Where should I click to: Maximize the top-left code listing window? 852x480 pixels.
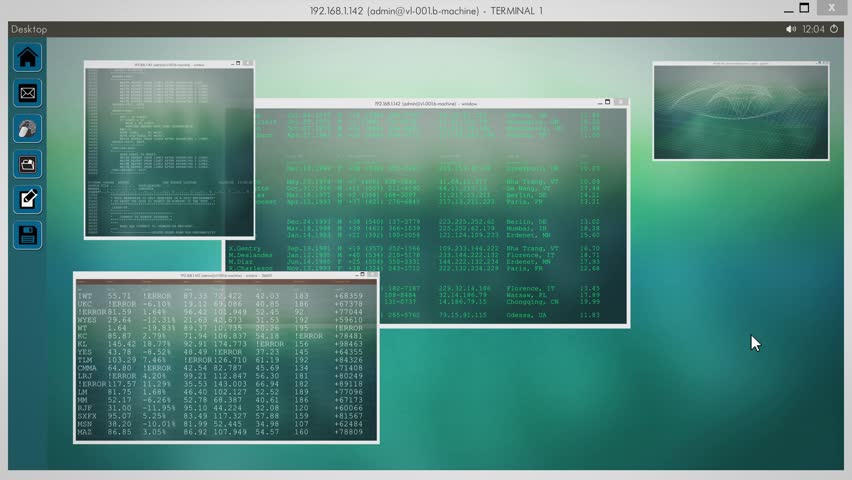(x=237, y=63)
